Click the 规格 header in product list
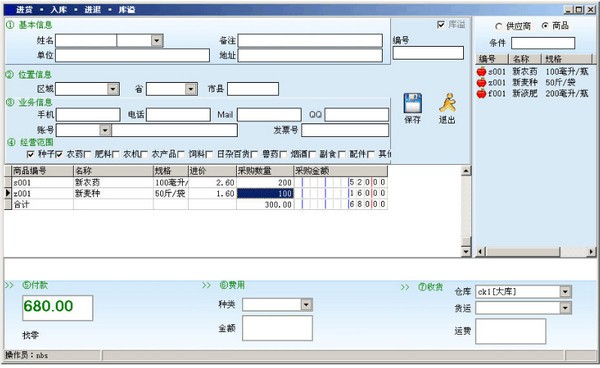The image size is (600, 368). point(567,59)
